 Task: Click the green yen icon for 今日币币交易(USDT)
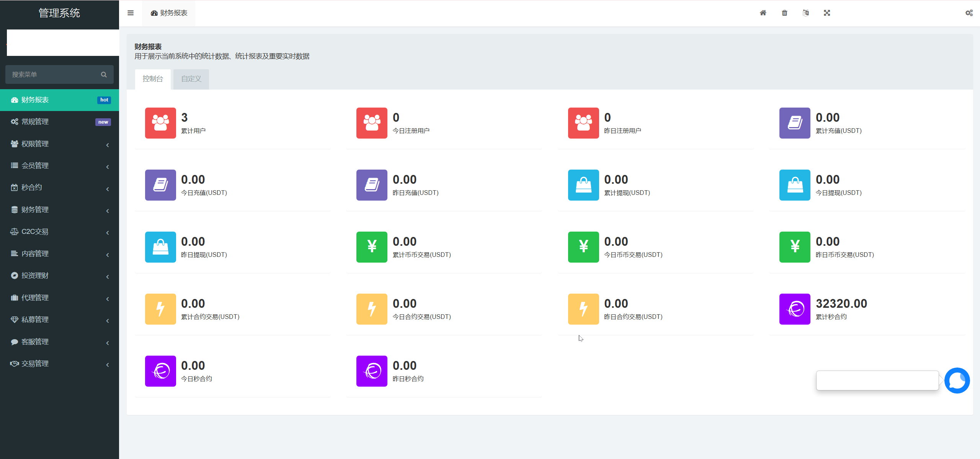click(583, 247)
